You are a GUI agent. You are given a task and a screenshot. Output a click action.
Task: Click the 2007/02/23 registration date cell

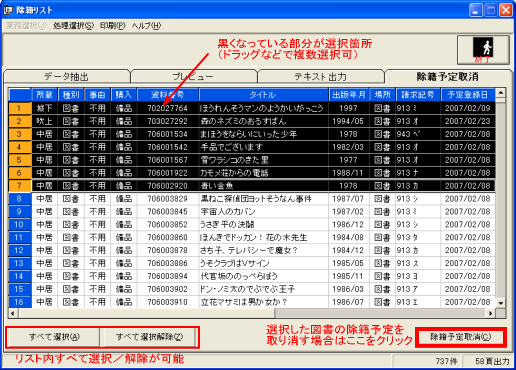(x=468, y=121)
